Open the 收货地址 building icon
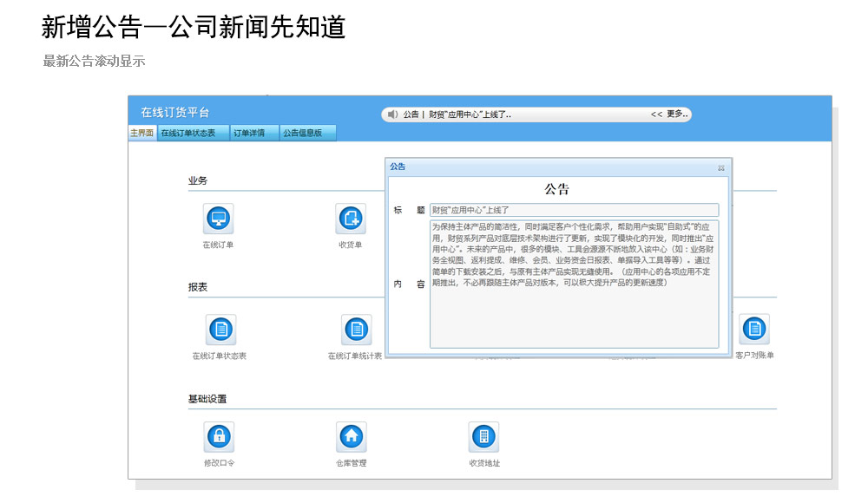Image resolution: width=868 pixels, height=503 pixels. coord(483,436)
